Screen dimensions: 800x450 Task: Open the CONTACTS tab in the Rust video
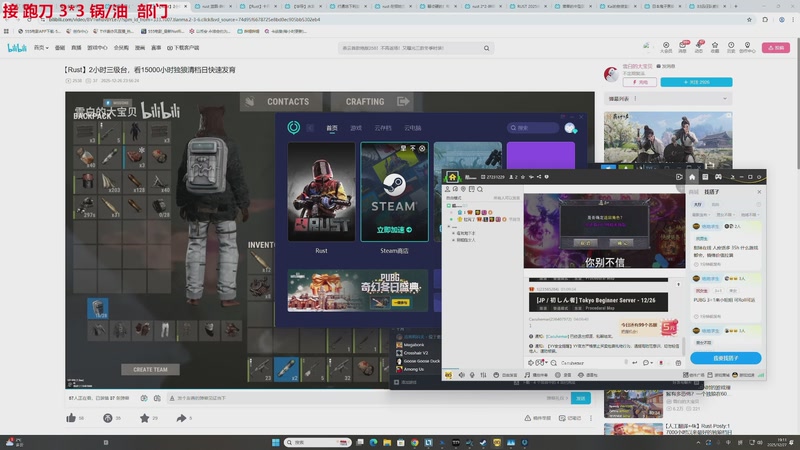click(281, 102)
